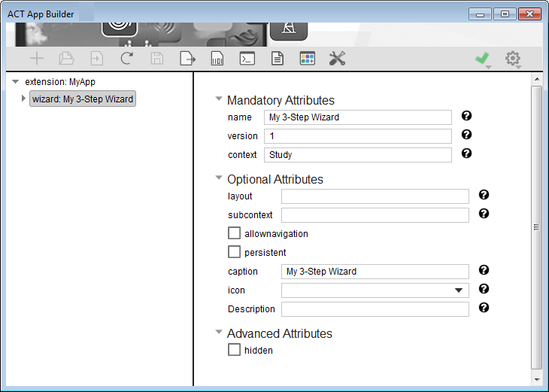The width and height of the screenshot is (549, 392).
Task: Click the document text page icon
Action: click(278, 59)
